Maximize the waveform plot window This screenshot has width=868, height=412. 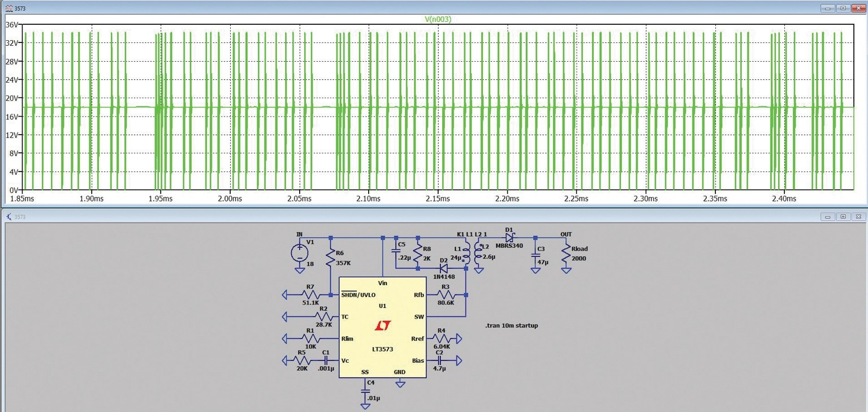(x=843, y=8)
